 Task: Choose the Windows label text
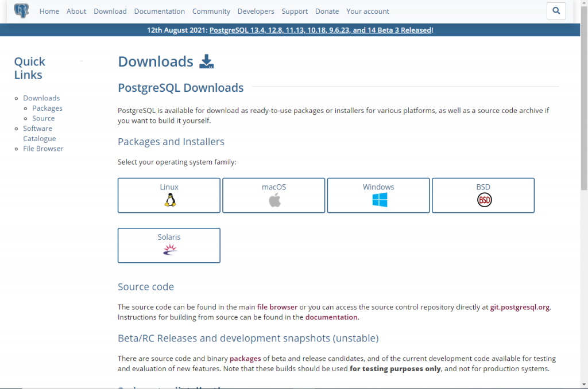378,186
